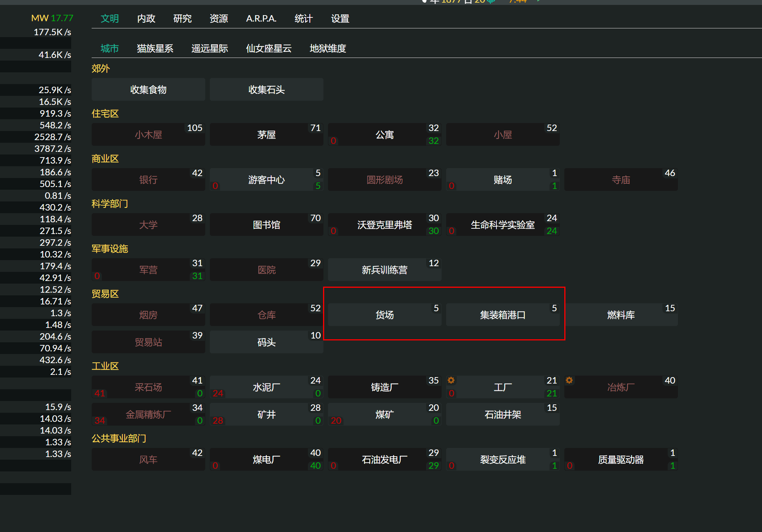The width and height of the screenshot is (762, 532).
Task: Build another 新兵训练营
Action: (x=385, y=270)
